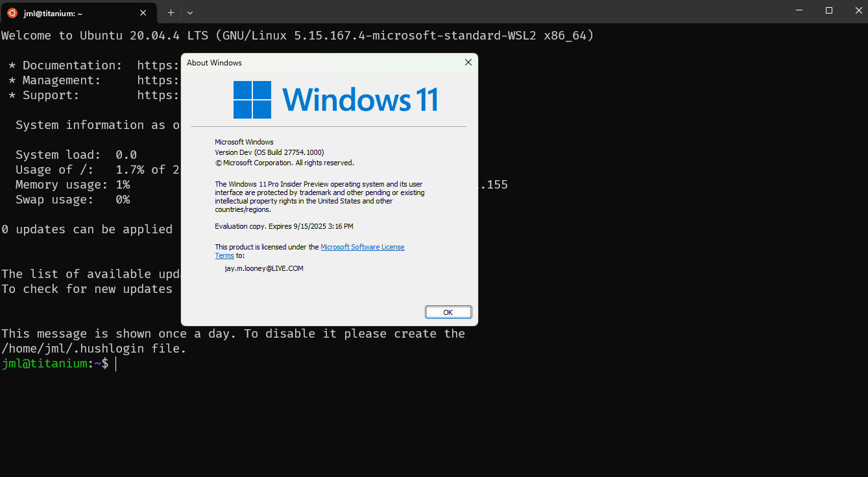Click the 'Swap usage: 0%' line
Image resolution: width=868 pixels, height=477 pixels.
click(x=73, y=200)
